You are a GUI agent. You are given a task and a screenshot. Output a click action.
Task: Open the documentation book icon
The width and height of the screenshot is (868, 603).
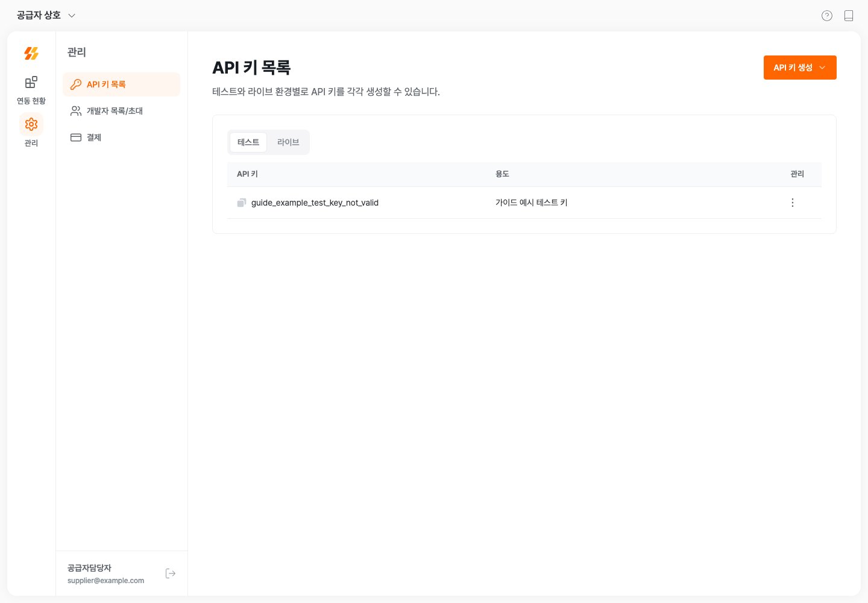(x=849, y=16)
